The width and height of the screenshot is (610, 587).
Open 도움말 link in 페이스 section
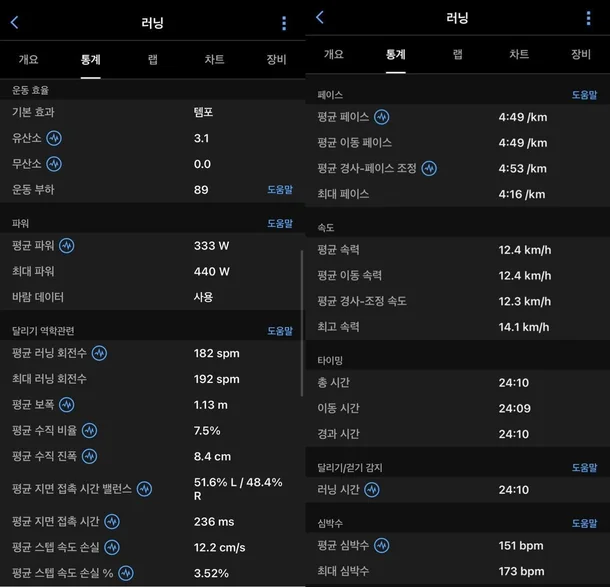584,95
